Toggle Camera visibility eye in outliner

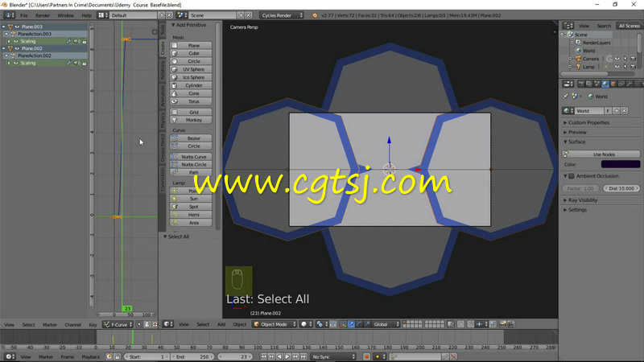617,59
